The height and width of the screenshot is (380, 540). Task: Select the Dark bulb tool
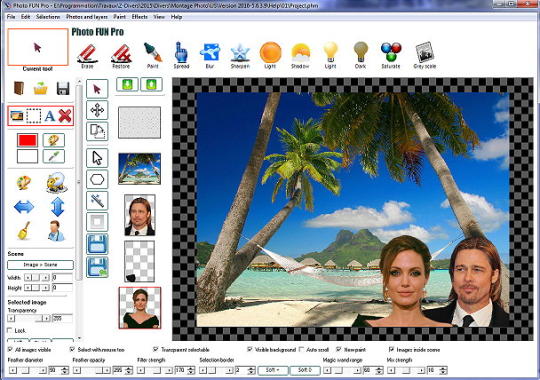[361, 55]
